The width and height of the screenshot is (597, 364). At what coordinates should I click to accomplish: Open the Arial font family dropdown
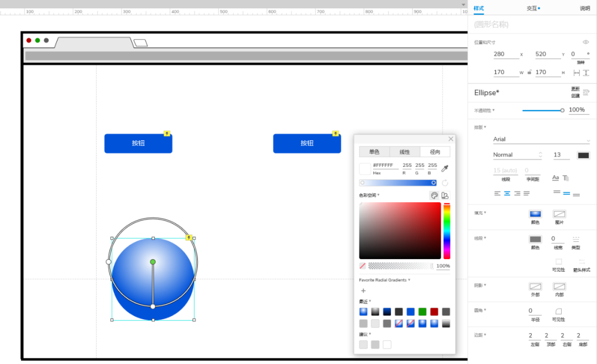541,139
